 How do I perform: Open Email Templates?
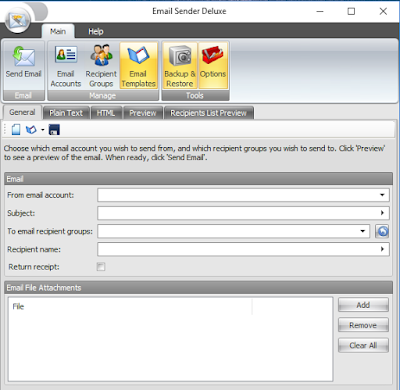pyautogui.click(x=138, y=66)
